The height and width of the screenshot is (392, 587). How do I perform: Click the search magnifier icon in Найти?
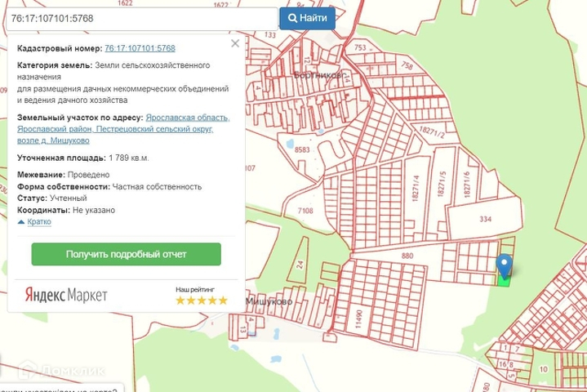pyautogui.click(x=292, y=18)
